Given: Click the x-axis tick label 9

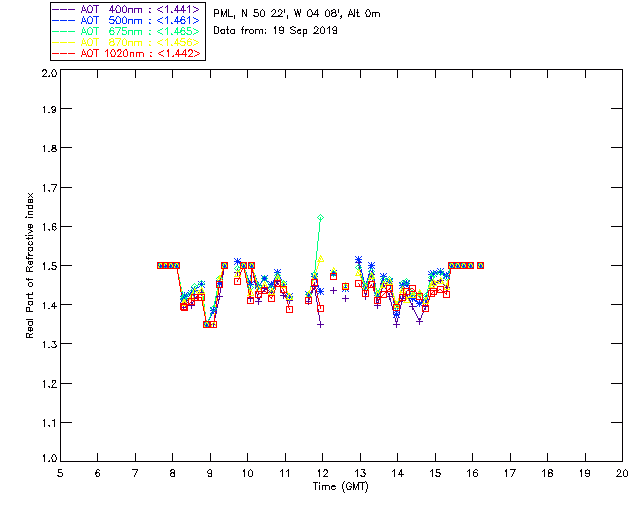Looking at the screenshot, I should 210,473.
